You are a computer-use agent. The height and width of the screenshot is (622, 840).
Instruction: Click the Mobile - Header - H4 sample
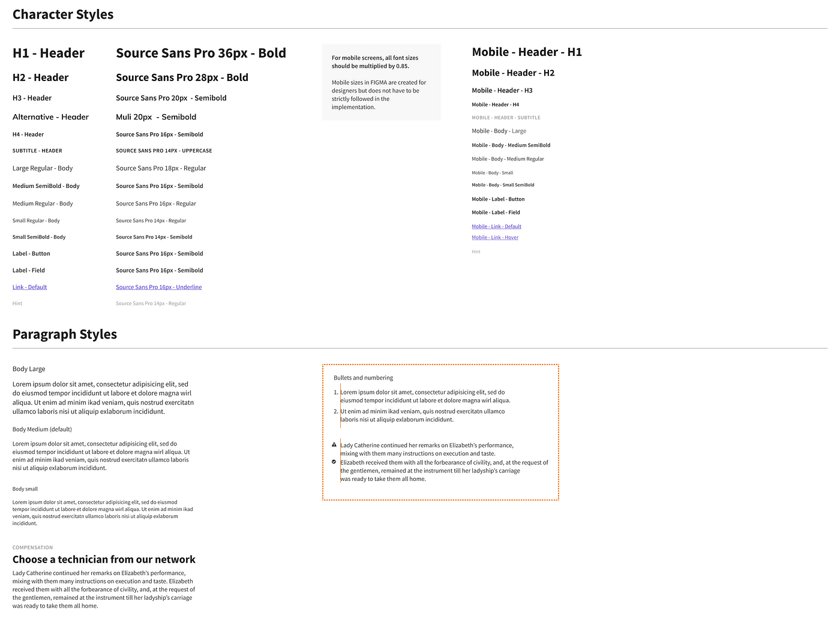tap(496, 104)
